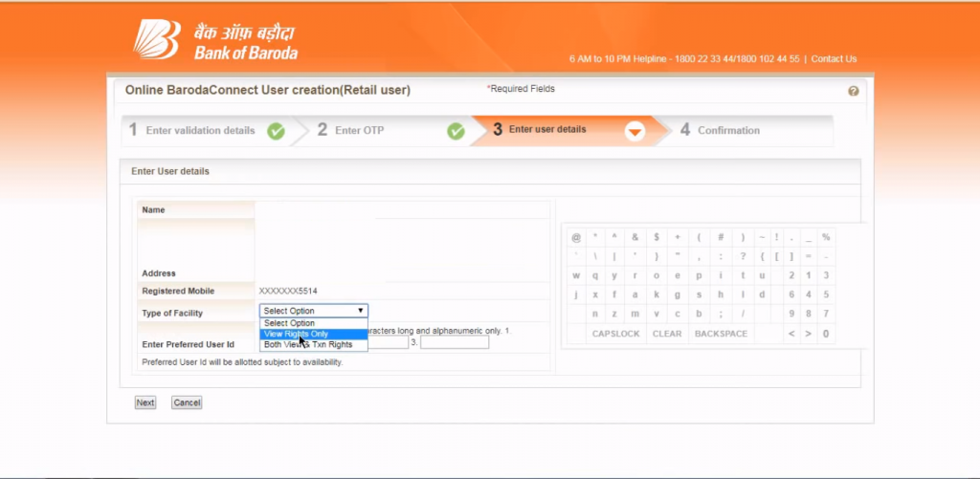Click helpline number text 1800 22 33 44
Screen dimensions: 980x479
(x=702, y=59)
